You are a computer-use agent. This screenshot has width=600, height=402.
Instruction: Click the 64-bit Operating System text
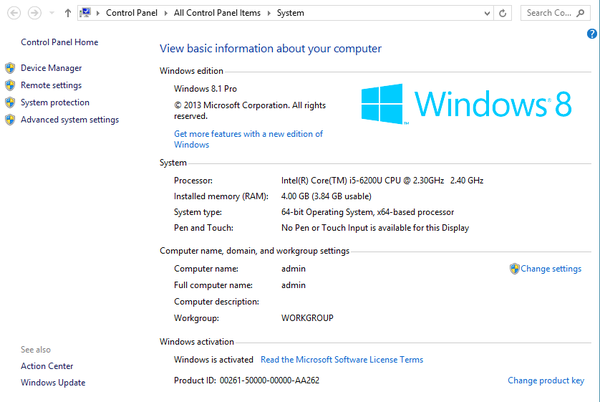click(x=367, y=212)
